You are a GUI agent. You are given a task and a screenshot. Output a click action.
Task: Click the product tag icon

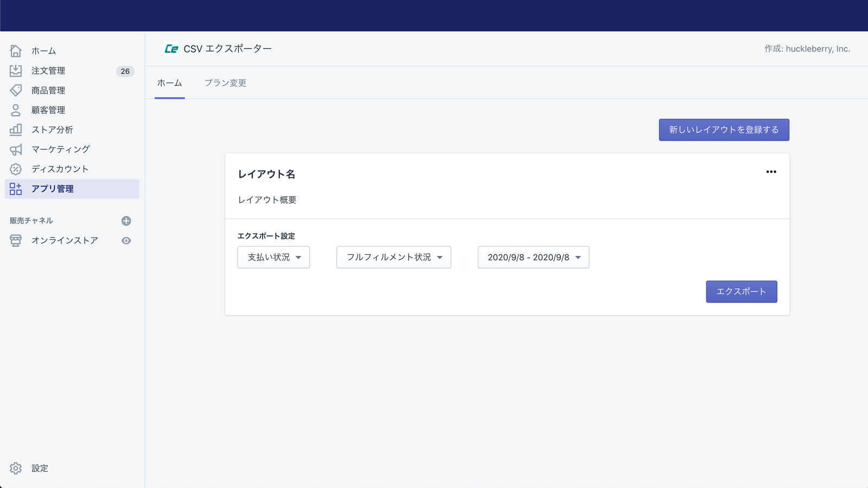(x=16, y=90)
